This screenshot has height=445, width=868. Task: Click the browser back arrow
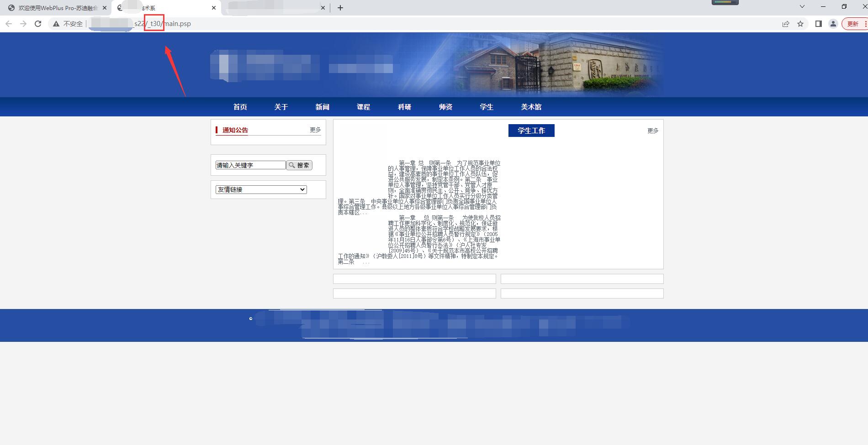click(9, 24)
